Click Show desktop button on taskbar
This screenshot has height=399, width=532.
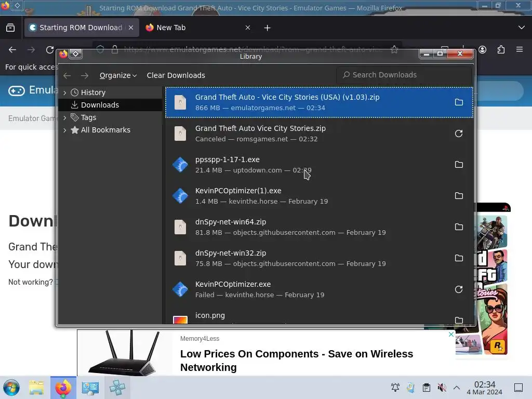point(518,388)
